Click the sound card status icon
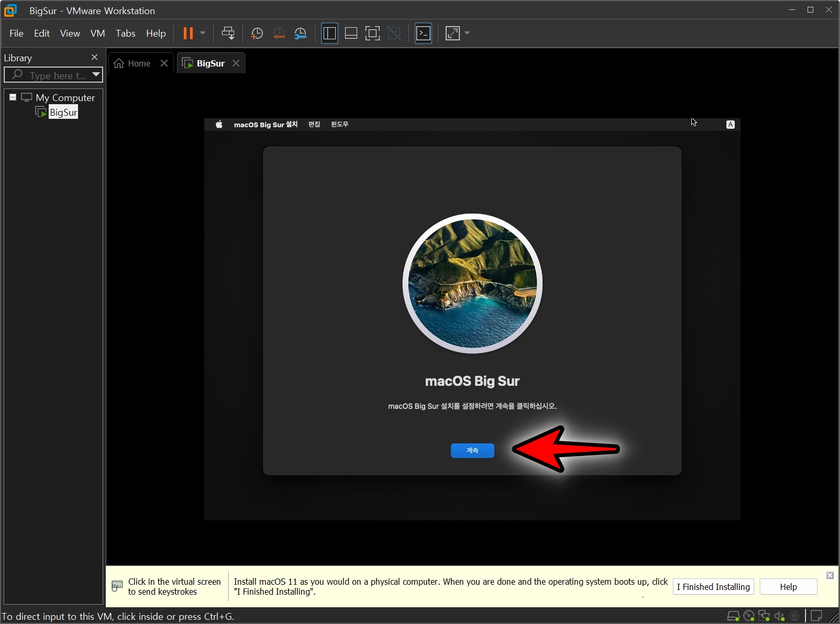Viewport: 840px width, 624px height. tap(779, 616)
